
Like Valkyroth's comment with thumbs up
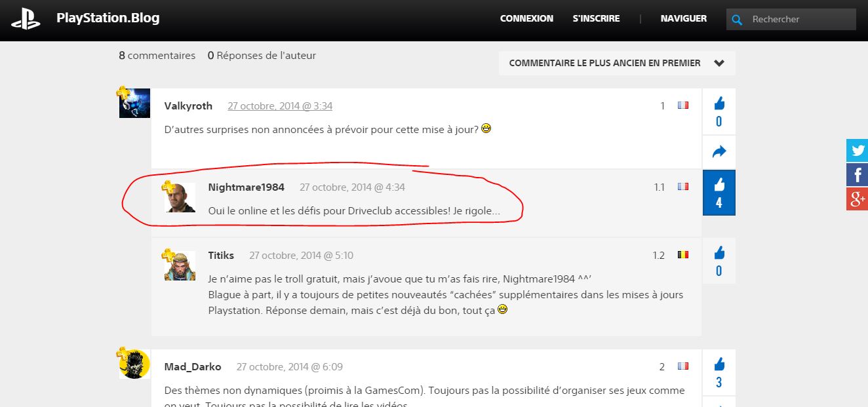pos(719,112)
